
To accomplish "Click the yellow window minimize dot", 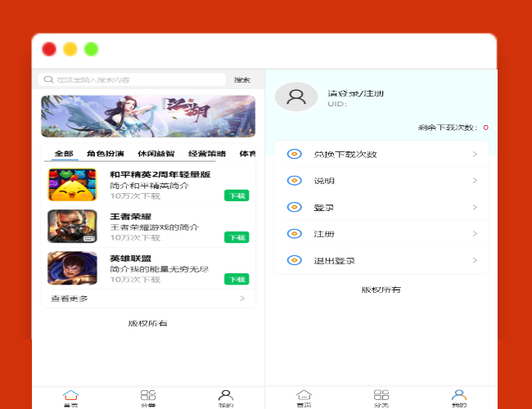I will click(x=70, y=49).
